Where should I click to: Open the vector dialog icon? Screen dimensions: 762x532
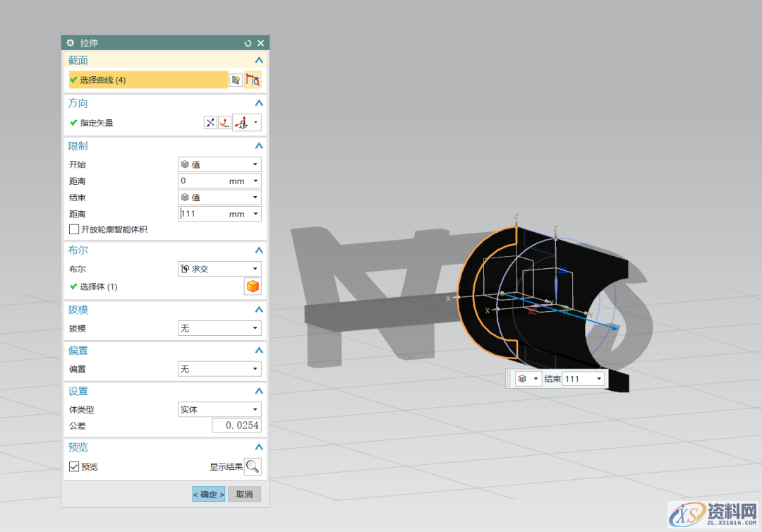pos(224,123)
